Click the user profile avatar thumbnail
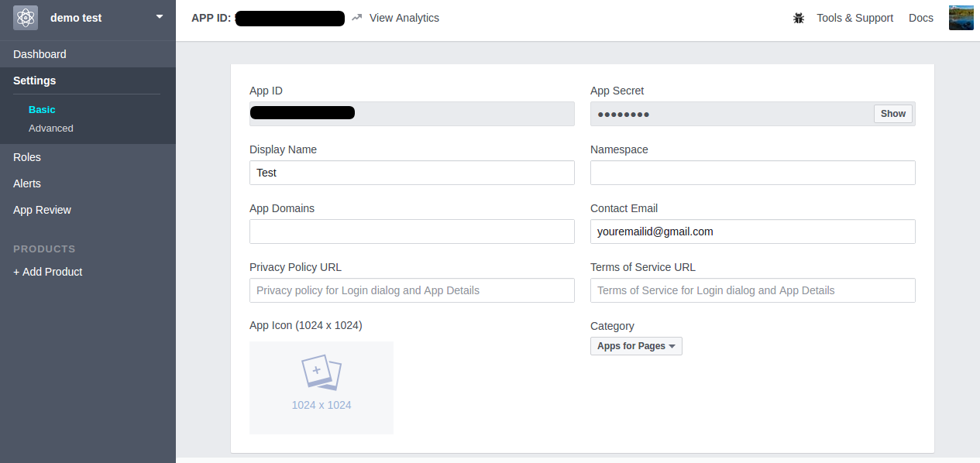 coord(961,17)
